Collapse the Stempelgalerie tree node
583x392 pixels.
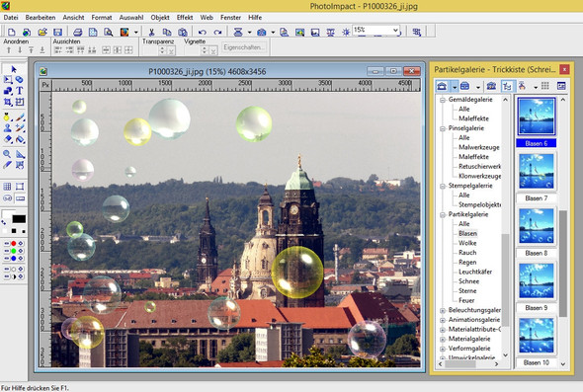click(x=443, y=186)
